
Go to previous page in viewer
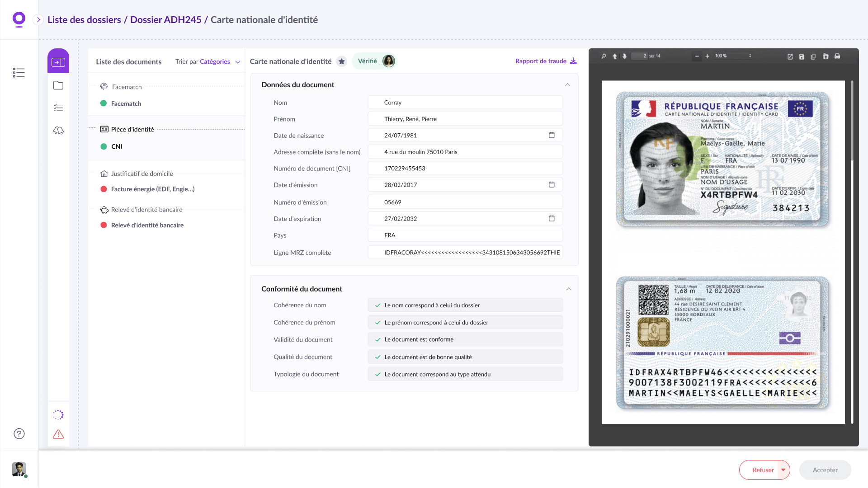pyautogui.click(x=614, y=56)
